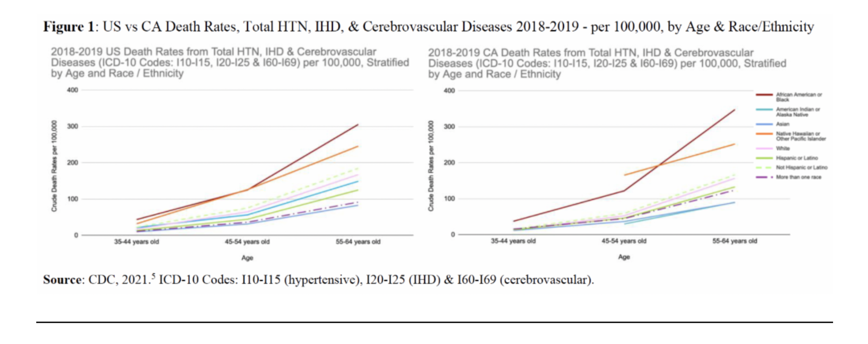Screen dimensions: 868x344
Task: Click the "Hispanic or Latino" legend label
Action: pyautogui.click(x=797, y=158)
